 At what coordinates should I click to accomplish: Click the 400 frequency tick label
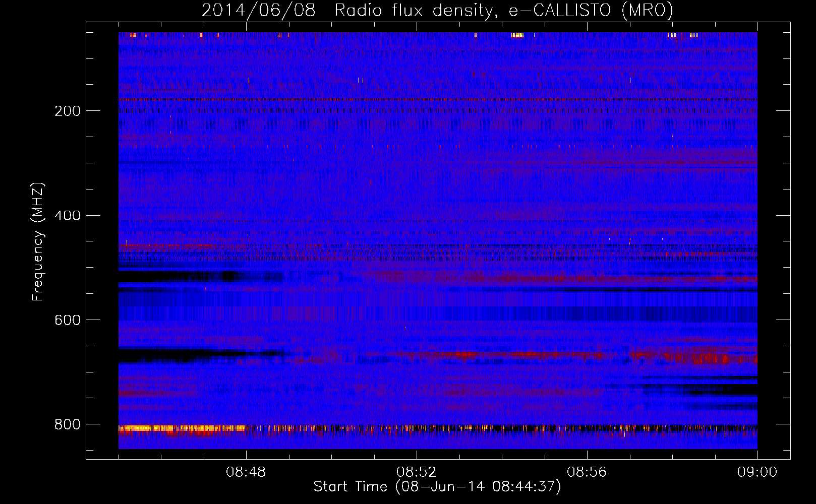point(67,216)
